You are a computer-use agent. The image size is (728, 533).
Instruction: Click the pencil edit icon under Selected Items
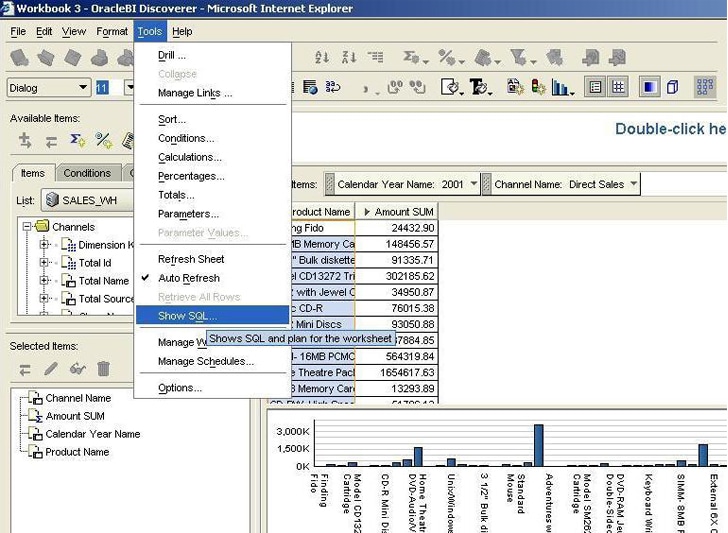pyautogui.click(x=51, y=369)
